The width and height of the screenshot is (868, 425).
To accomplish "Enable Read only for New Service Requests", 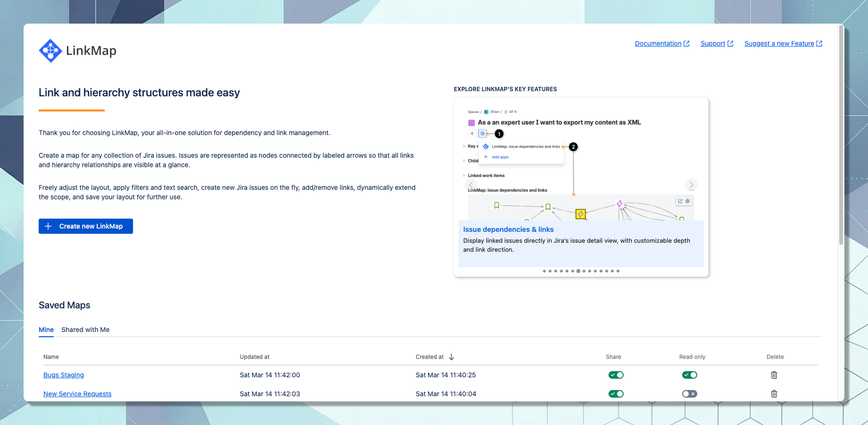I will [689, 393].
